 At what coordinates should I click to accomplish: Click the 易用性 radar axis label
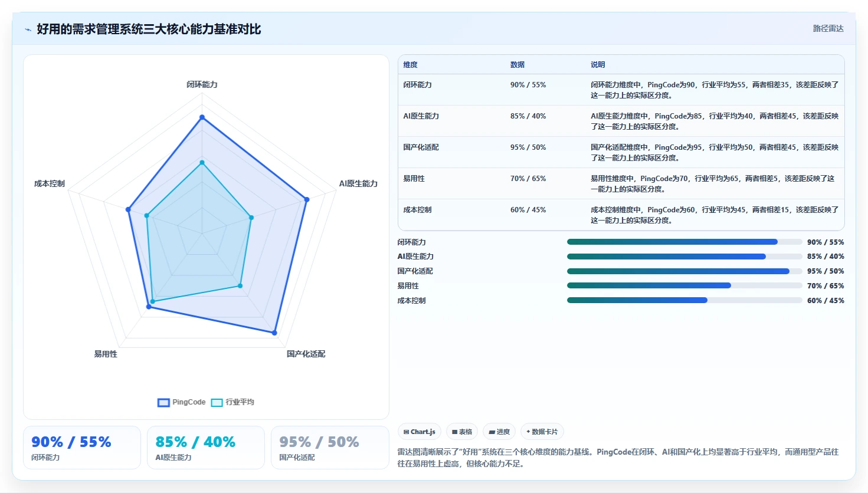[106, 354]
